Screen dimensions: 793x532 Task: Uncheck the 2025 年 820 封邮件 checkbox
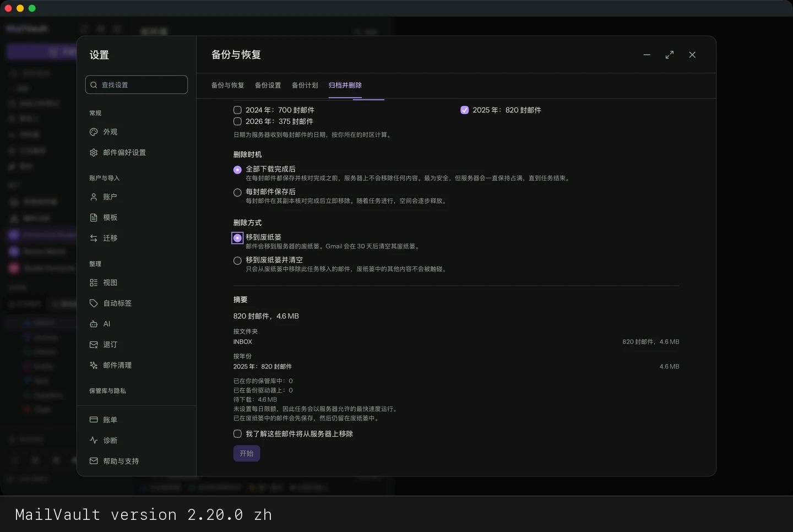click(x=465, y=110)
